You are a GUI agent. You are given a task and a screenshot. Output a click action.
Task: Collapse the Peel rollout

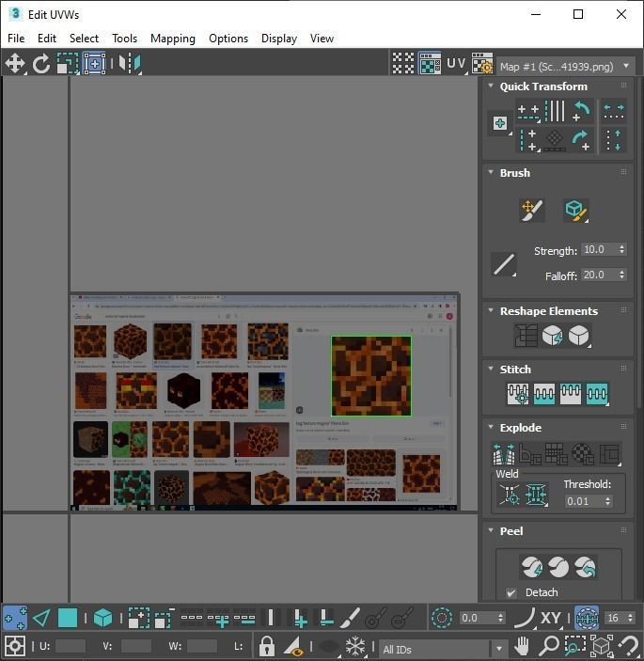[x=490, y=530]
